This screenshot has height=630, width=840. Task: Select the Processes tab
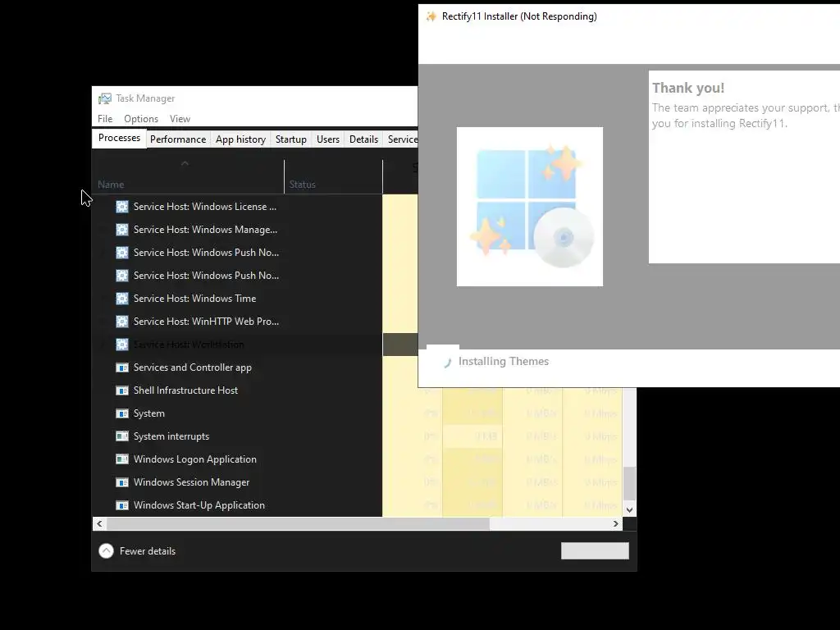119,138
